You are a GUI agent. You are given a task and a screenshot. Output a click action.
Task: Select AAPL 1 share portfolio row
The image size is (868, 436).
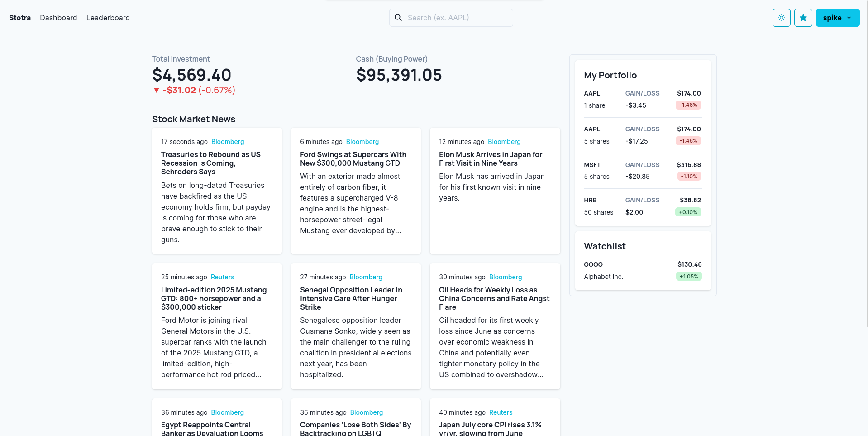click(x=643, y=99)
